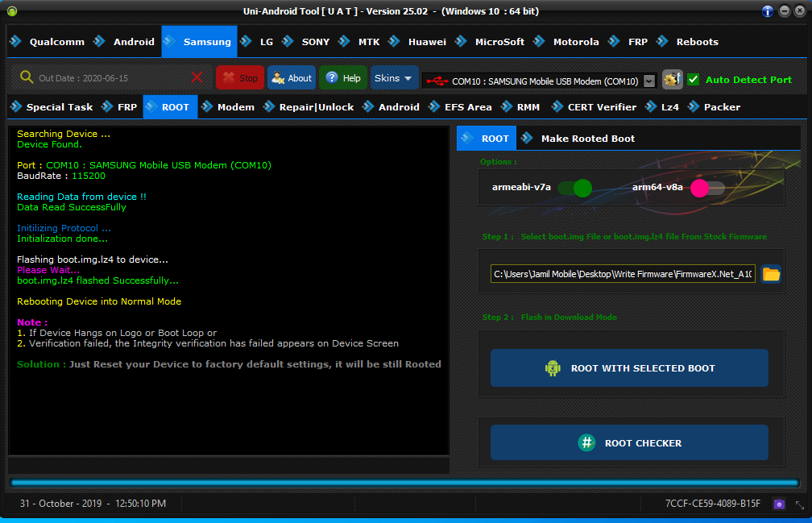Expand the Skins dropdown
Viewport: 812px width, 523px height.
tap(395, 77)
